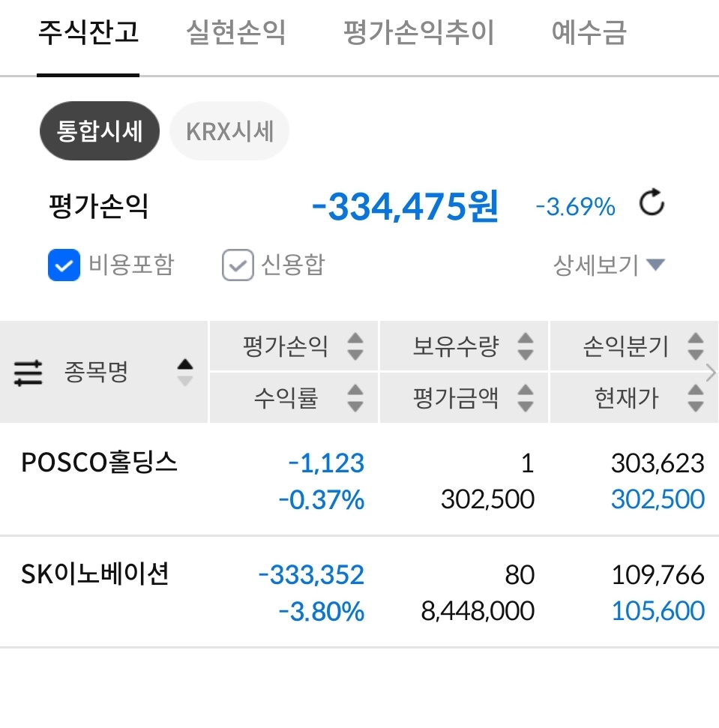Refresh the 평가손익 with the reload icon
719x728 pixels.
click(652, 202)
